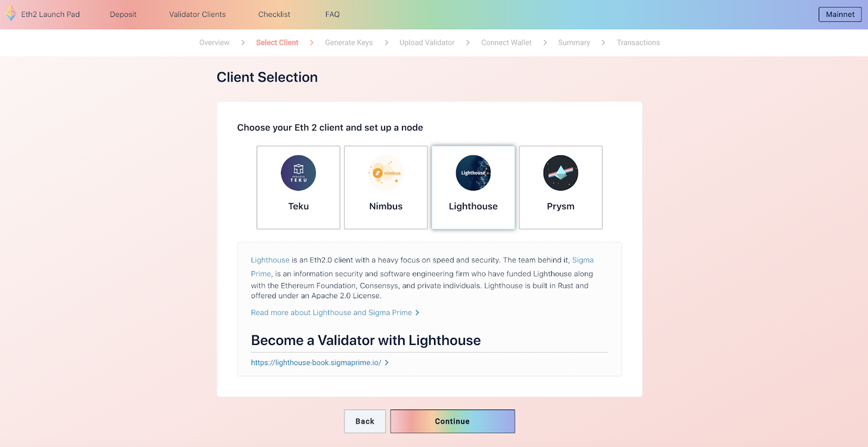Open the Validator Clients page
Screen dimensions: 868x447
click(197, 14)
